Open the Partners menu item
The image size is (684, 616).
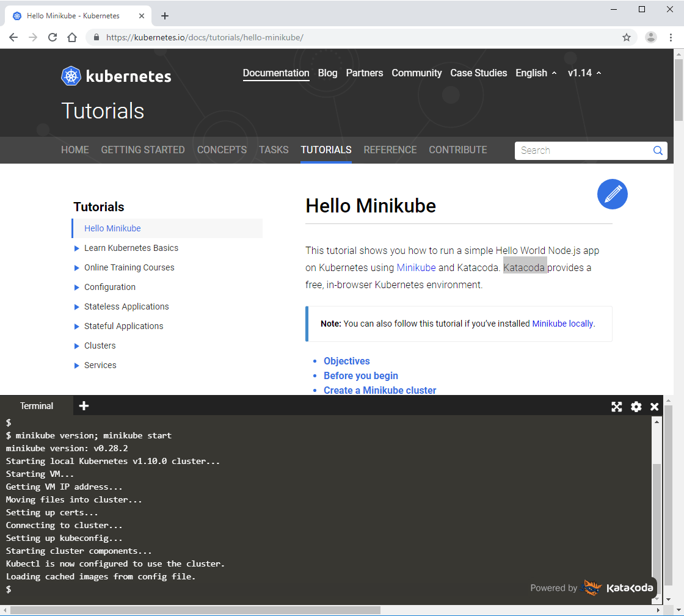coord(365,73)
